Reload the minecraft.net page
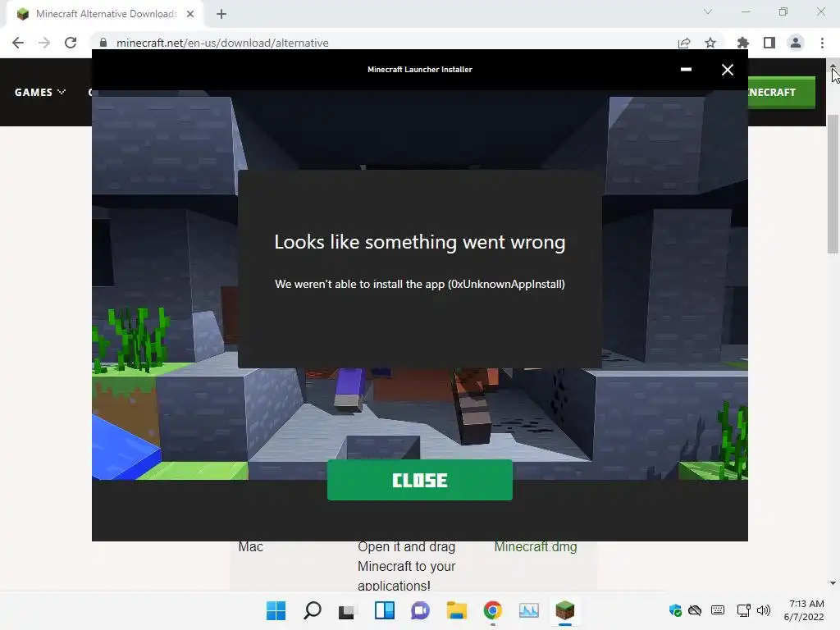The height and width of the screenshot is (630, 840). pyautogui.click(x=71, y=43)
